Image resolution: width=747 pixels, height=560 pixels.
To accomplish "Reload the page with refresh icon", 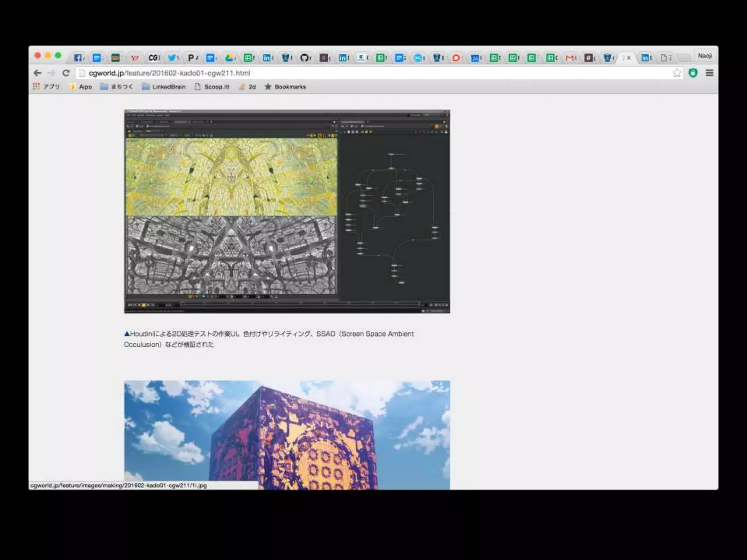I will [x=66, y=73].
